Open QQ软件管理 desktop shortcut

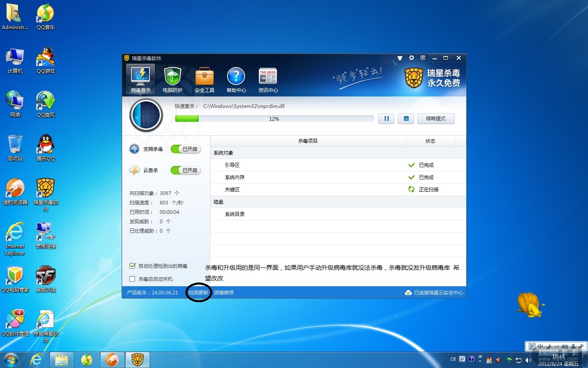click(15, 323)
